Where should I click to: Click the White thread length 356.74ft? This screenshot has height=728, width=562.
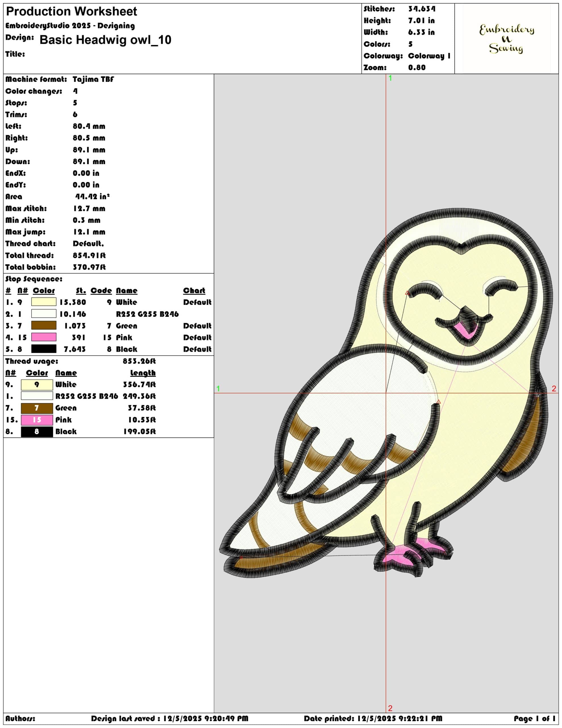[x=139, y=385]
